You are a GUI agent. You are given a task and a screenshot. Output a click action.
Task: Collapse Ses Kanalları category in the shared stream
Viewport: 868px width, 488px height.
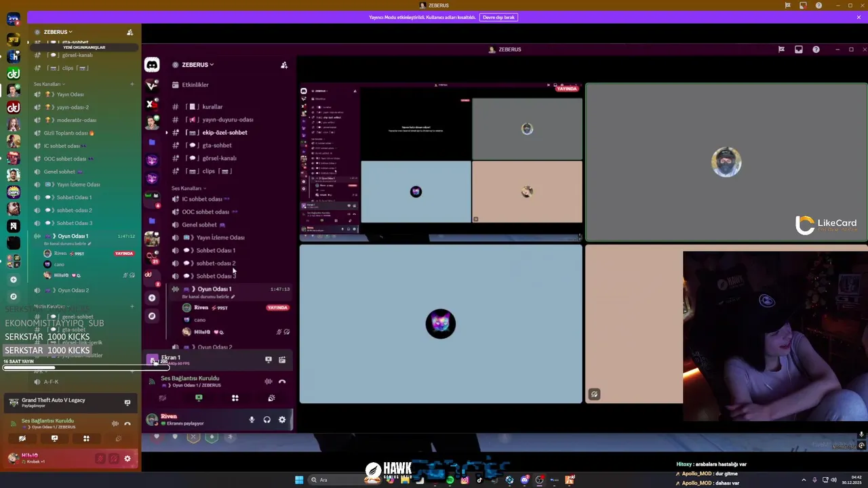(x=188, y=188)
